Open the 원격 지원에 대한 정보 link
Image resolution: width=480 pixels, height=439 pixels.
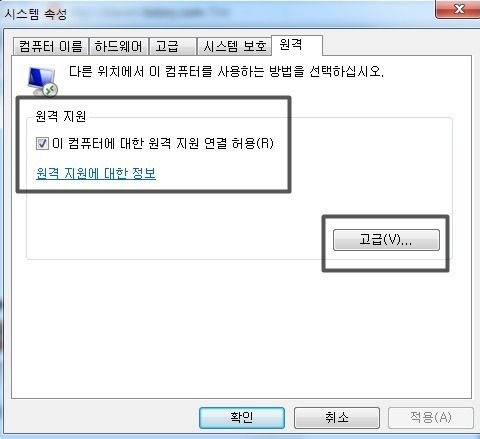tap(96, 173)
